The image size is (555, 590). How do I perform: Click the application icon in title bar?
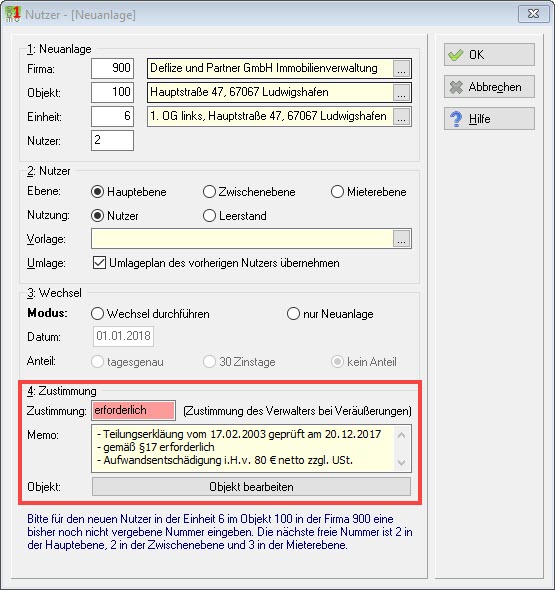(x=13, y=14)
